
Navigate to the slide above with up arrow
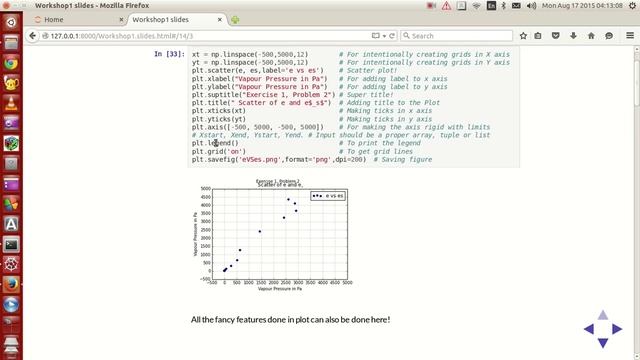pyautogui.click(x=603, y=315)
